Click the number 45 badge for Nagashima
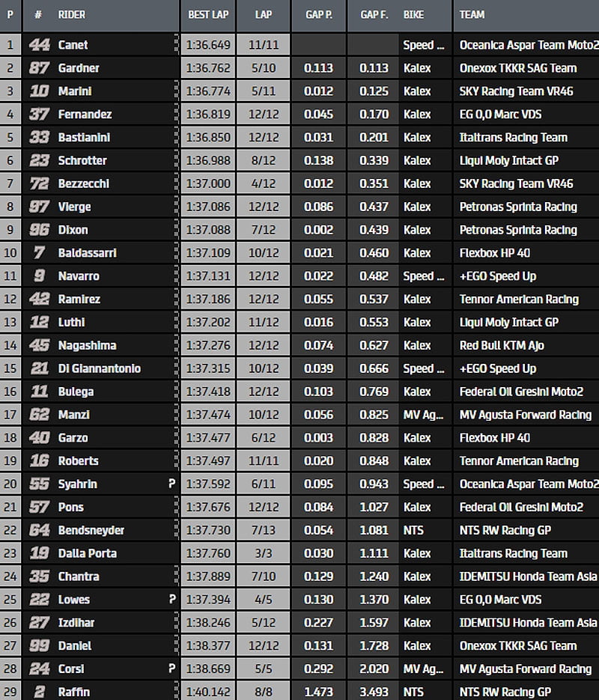 pyautogui.click(x=39, y=345)
